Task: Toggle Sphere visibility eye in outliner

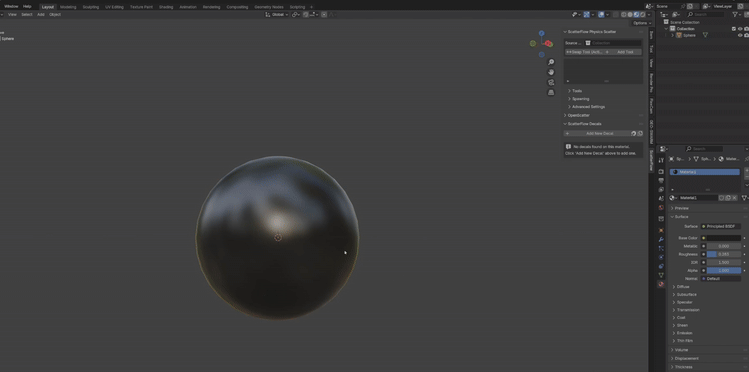Action: (x=740, y=35)
